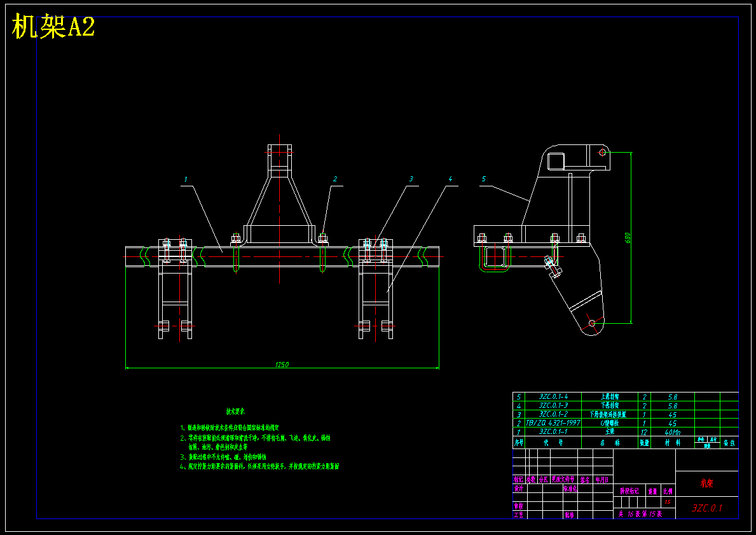Select the "1250" length dimension text

(282, 365)
